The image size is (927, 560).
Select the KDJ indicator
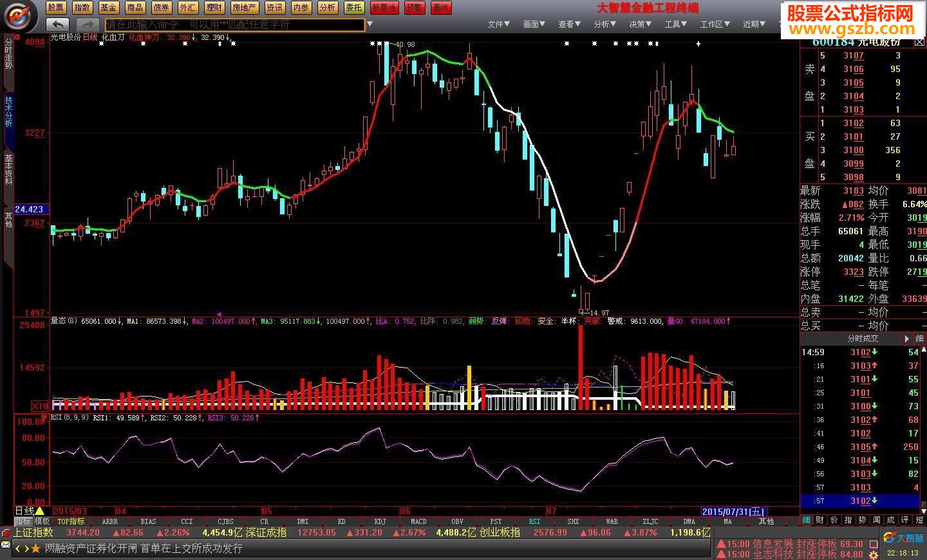click(380, 521)
